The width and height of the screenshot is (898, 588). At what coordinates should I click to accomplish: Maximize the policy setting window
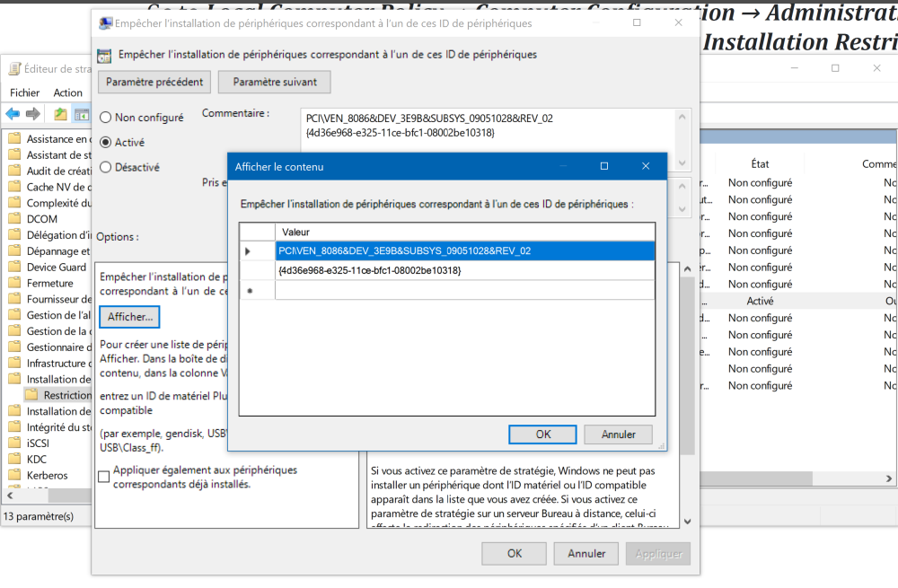pos(637,23)
